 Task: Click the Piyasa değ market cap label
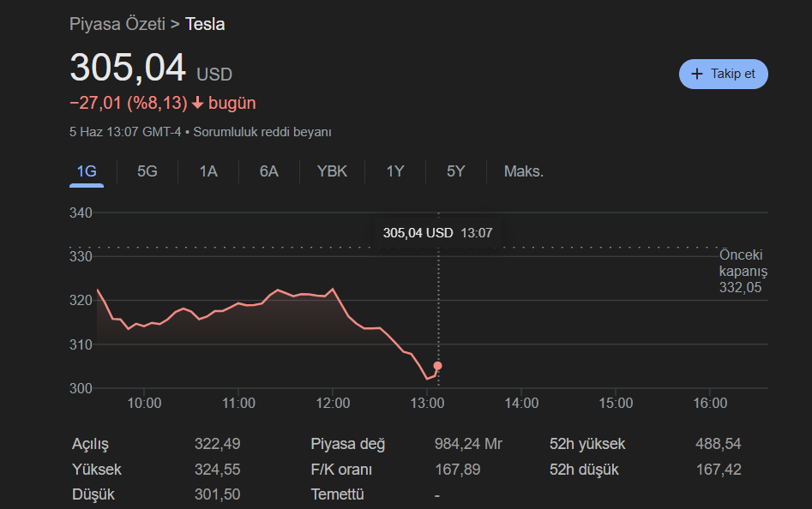[348, 444]
